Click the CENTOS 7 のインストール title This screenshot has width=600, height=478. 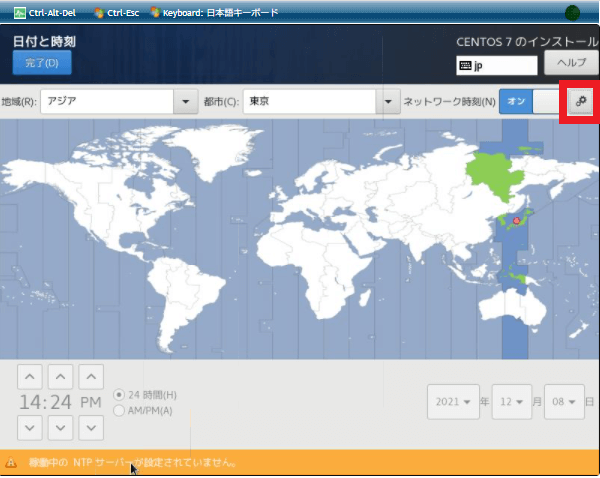tap(527, 42)
